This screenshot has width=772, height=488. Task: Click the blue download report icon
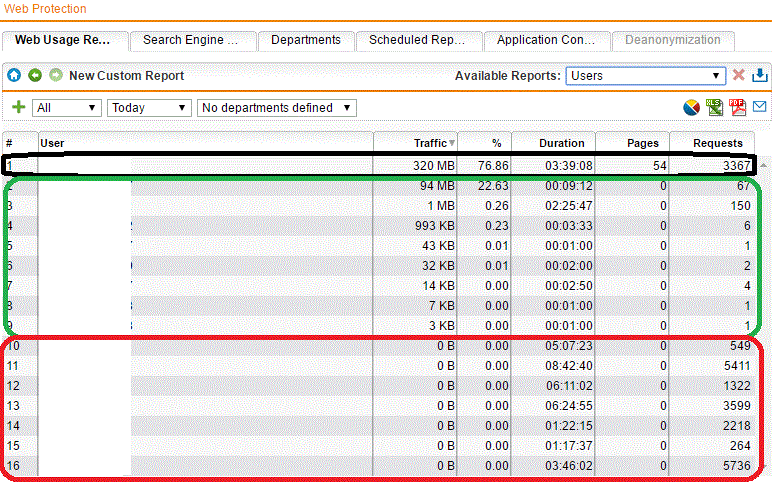click(759, 76)
